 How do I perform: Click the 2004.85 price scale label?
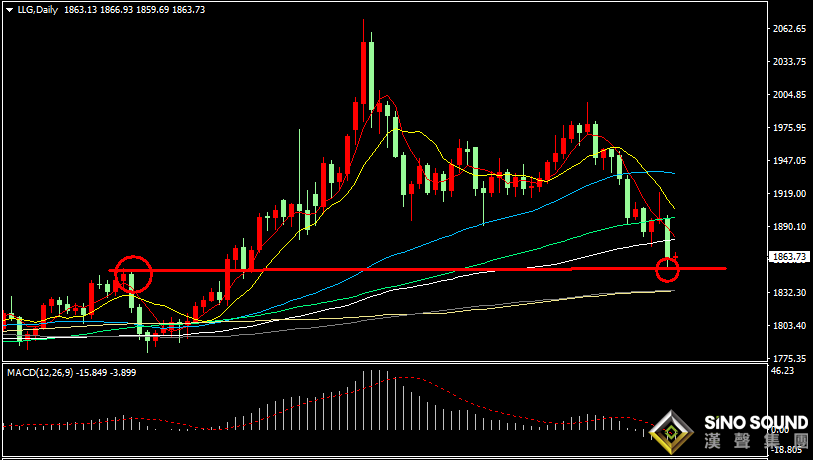click(x=789, y=94)
